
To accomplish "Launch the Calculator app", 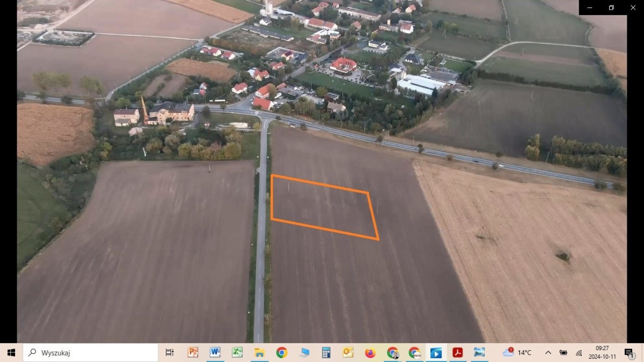I will [326, 352].
